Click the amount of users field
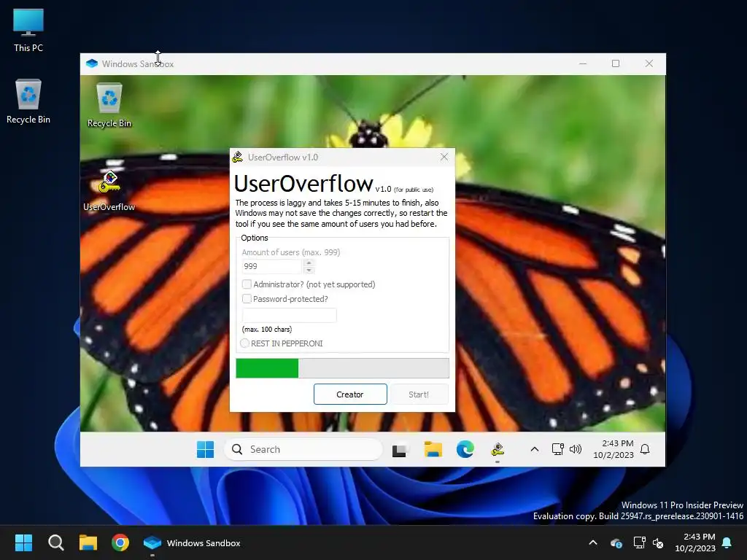747x560 pixels. click(x=272, y=266)
